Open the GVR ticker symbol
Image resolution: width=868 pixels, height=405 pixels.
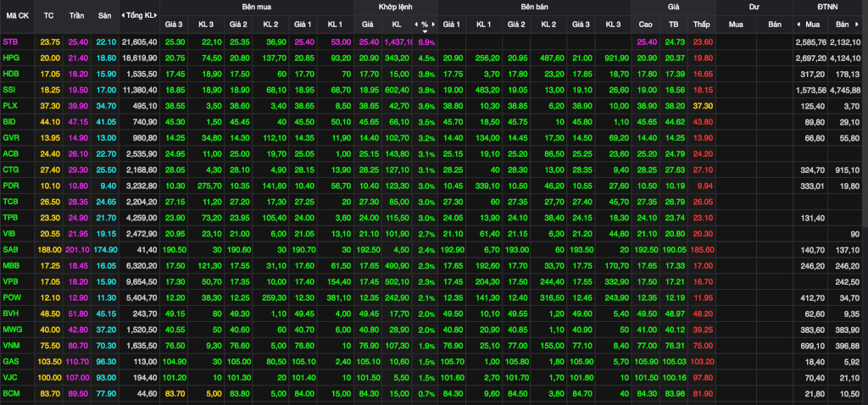[x=10, y=138]
